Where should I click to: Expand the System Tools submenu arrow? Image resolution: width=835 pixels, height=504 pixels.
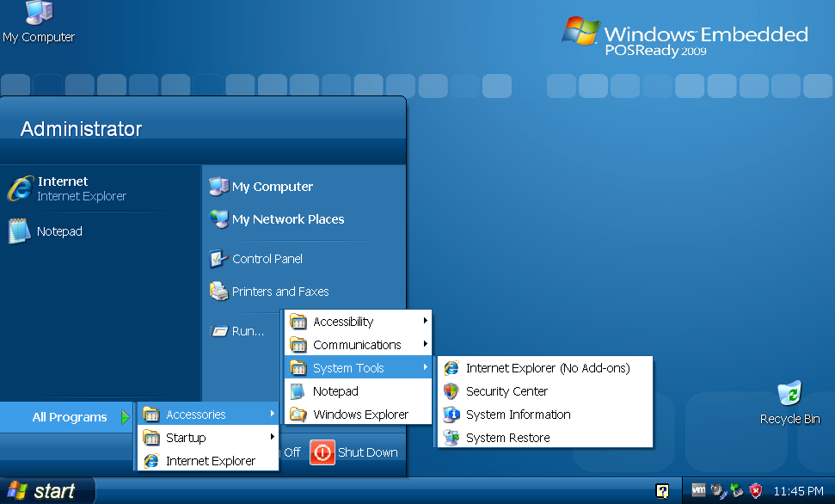tap(426, 367)
